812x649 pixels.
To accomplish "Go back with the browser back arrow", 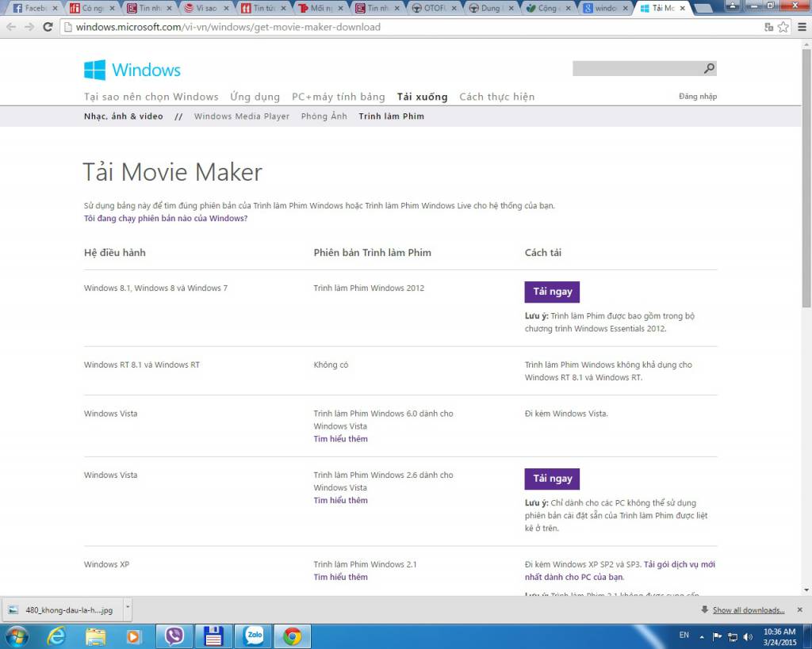I will pyautogui.click(x=11, y=27).
